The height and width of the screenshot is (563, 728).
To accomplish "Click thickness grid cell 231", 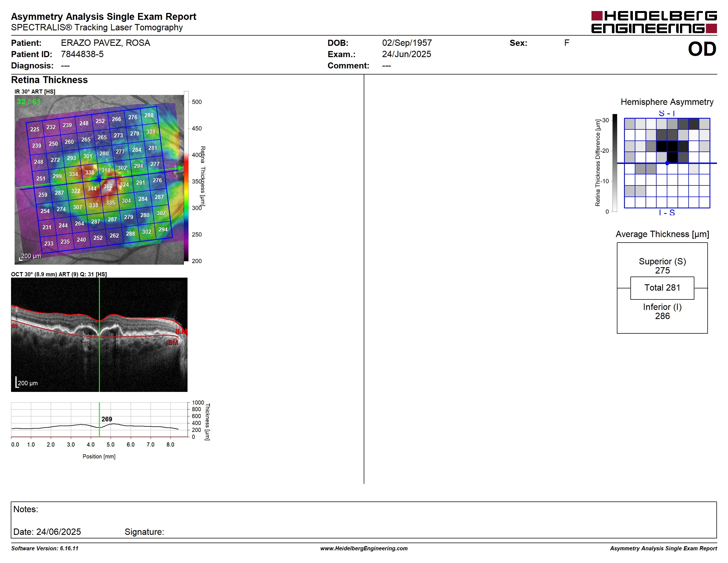I will [47, 227].
